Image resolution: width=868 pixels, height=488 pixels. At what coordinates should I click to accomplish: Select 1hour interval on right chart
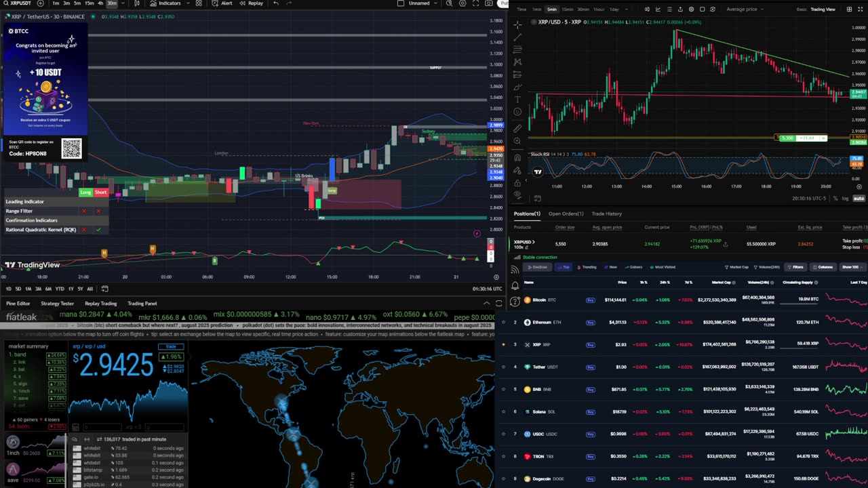tap(599, 9)
